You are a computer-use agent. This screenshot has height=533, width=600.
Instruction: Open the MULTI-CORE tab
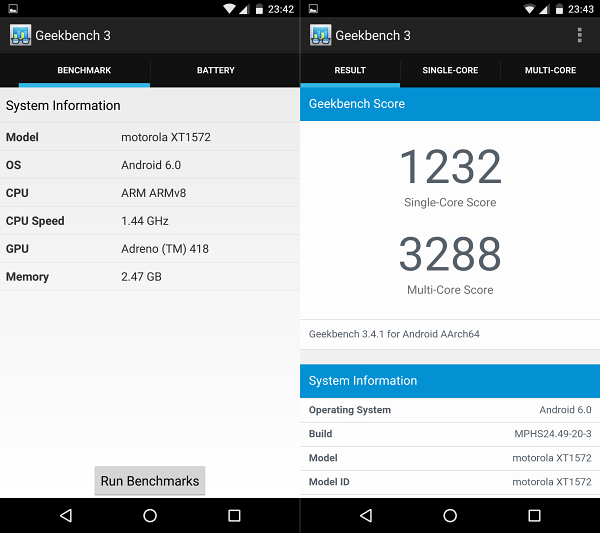550,70
